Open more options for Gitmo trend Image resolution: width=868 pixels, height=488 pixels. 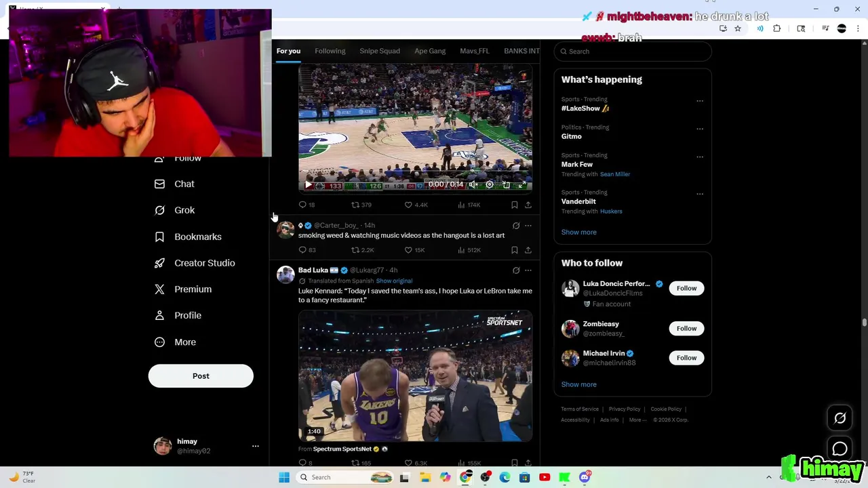point(700,129)
